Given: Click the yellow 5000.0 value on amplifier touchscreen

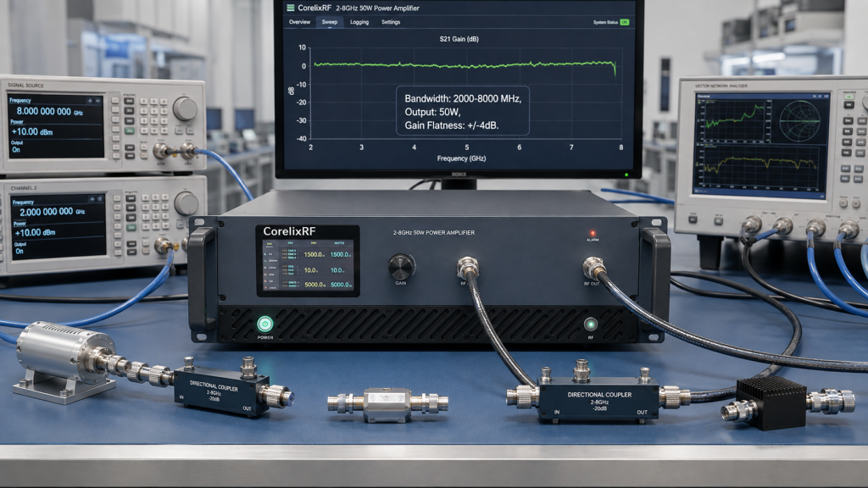Looking at the screenshot, I should 314,285.
